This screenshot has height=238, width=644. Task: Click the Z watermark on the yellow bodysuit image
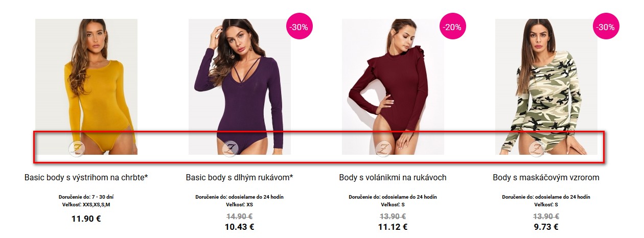tap(77, 149)
